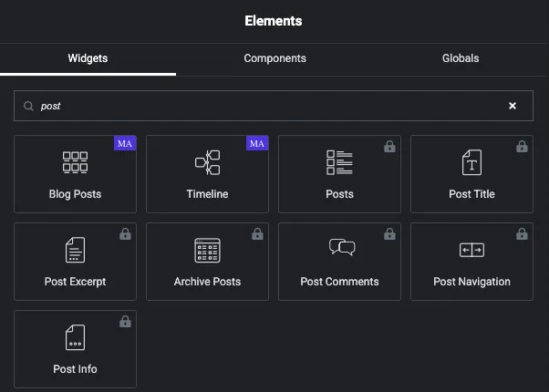This screenshot has width=549, height=392.
Task: Click the Timeline label
Action: coord(207,194)
